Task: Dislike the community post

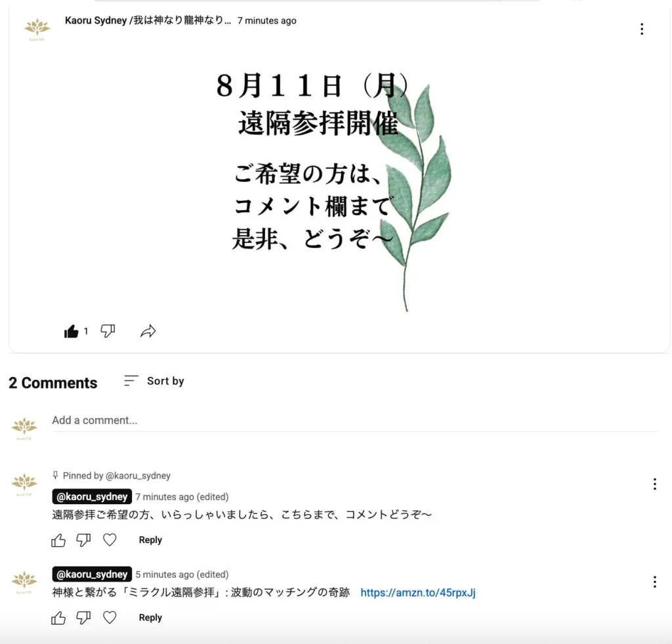Action: click(108, 331)
